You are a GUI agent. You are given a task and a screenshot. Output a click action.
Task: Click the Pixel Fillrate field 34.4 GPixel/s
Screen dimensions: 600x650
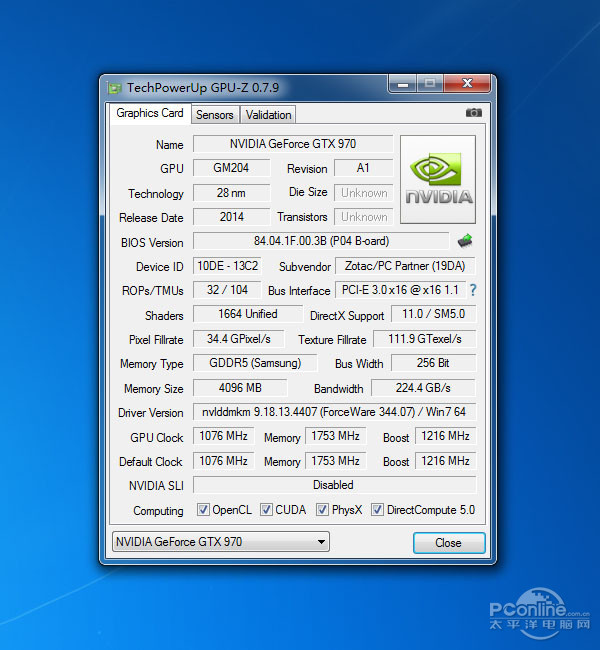(238, 339)
